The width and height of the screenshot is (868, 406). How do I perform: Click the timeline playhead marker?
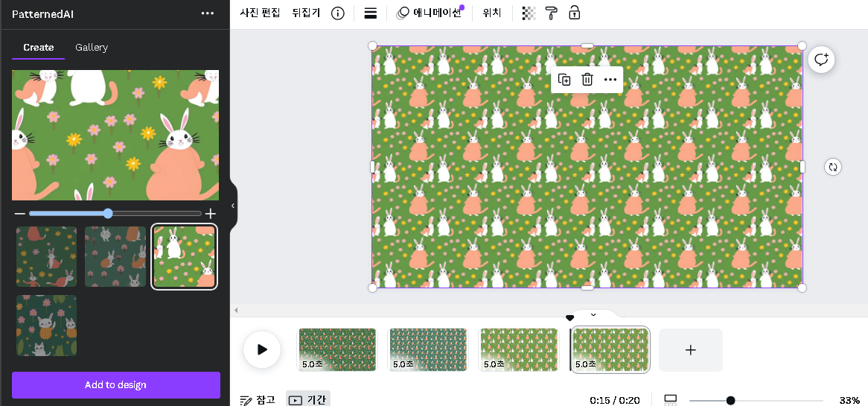[569, 318]
